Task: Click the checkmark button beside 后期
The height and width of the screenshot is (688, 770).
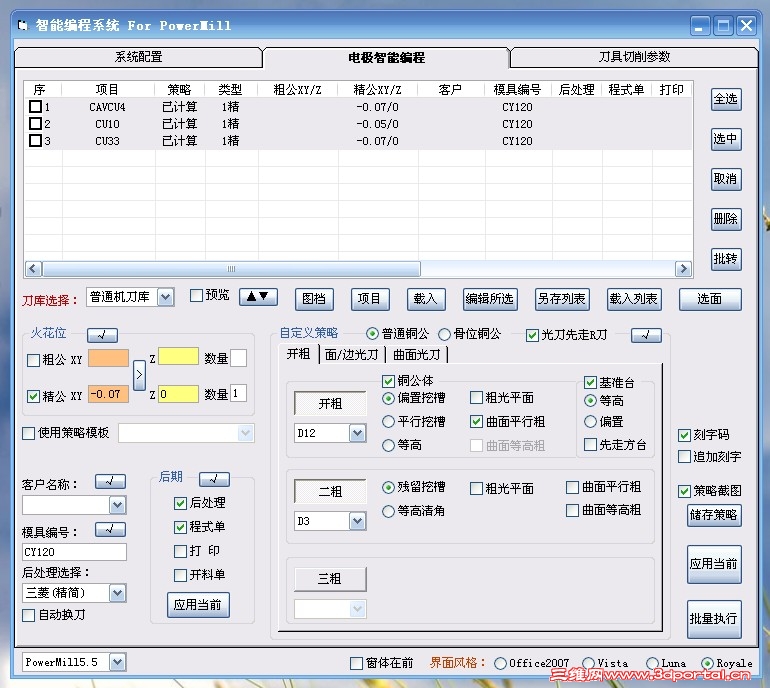Action: click(214, 479)
